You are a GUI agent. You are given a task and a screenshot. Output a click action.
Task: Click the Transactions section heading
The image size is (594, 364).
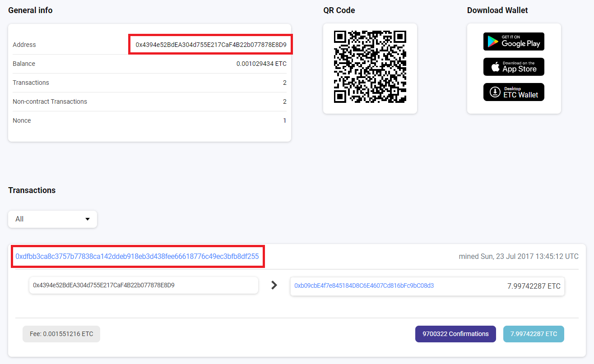tap(32, 190)
